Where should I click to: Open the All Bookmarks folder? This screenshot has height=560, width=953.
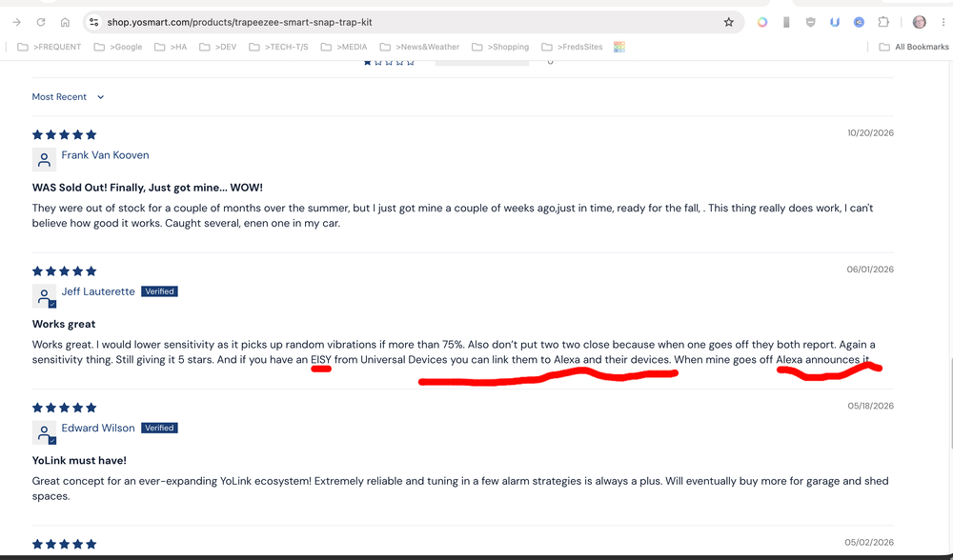click(914, 47)
